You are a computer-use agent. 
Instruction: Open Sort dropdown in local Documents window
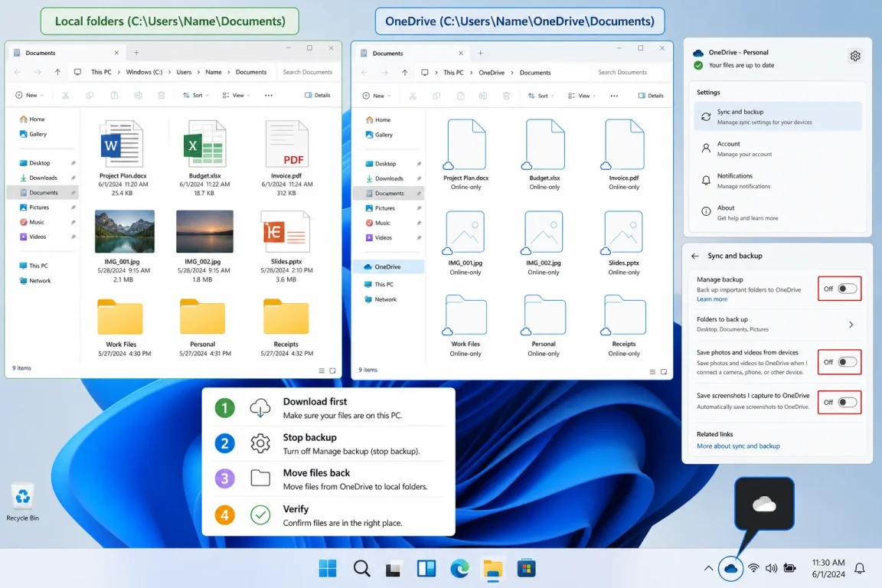(x=196, y=95)
